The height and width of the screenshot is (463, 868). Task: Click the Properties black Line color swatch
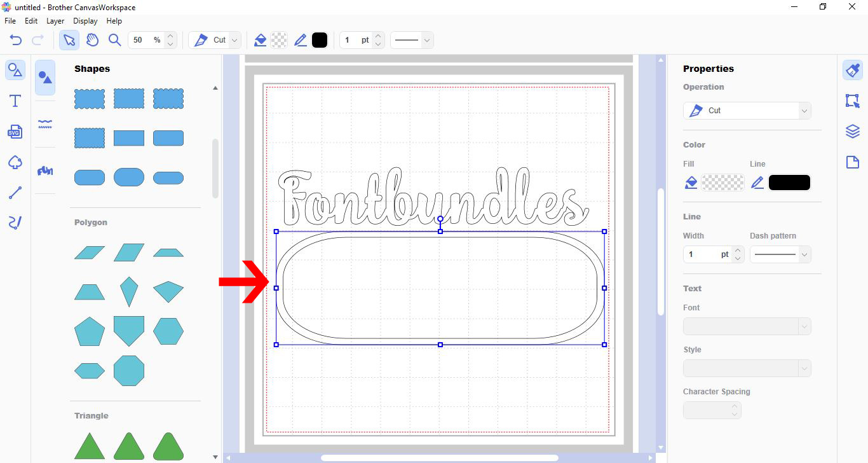pos(790,183)
